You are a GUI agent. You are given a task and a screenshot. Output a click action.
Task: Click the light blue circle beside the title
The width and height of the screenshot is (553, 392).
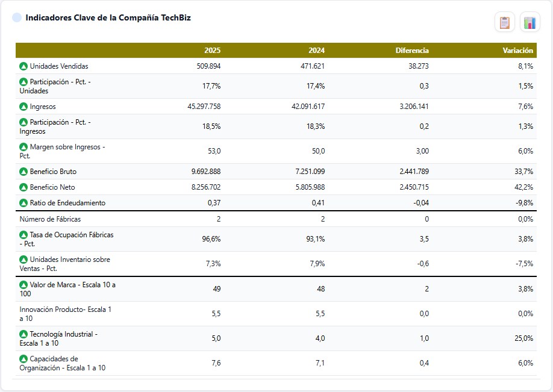pos(17,17)
